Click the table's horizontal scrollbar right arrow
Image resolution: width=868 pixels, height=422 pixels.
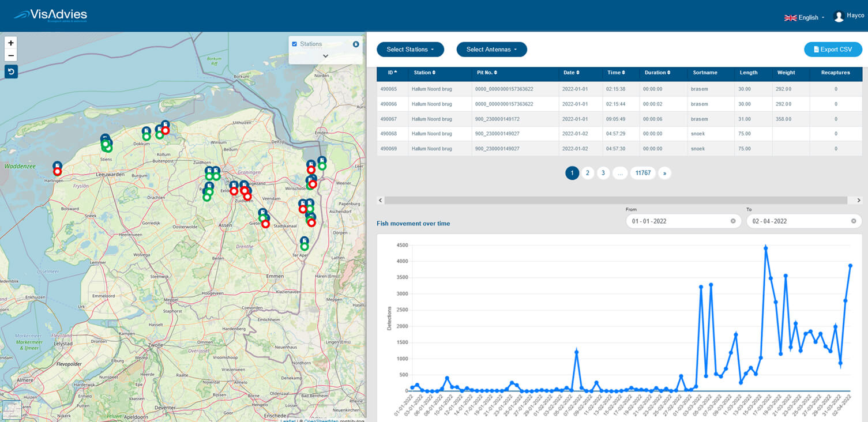coord(858,200)
